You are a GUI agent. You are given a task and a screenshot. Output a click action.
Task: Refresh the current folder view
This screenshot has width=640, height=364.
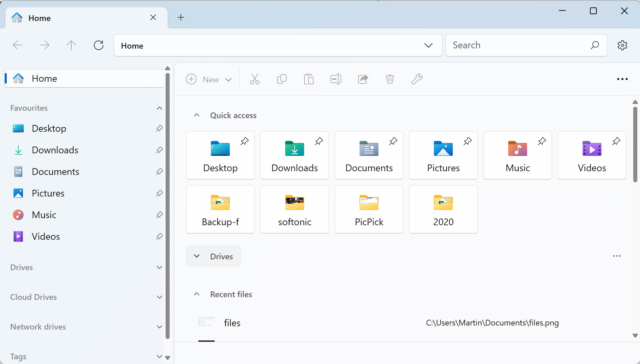[98, 45]
